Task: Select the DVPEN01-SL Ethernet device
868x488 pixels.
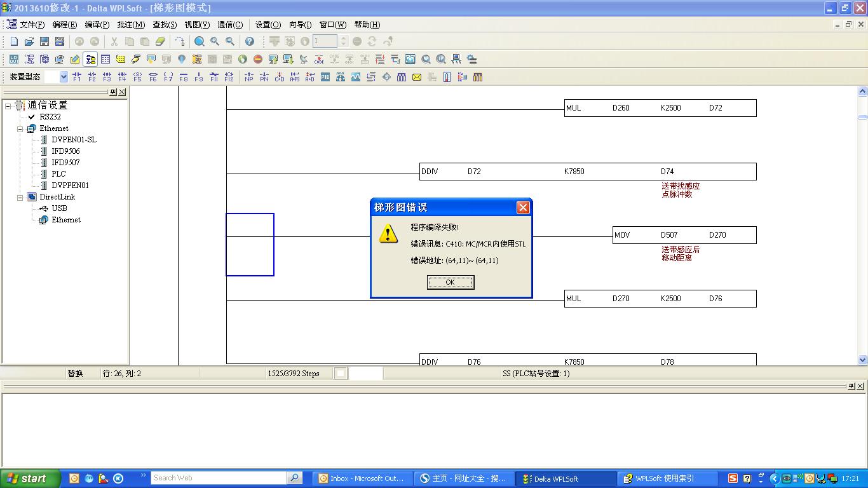Action: coord(74,140)
